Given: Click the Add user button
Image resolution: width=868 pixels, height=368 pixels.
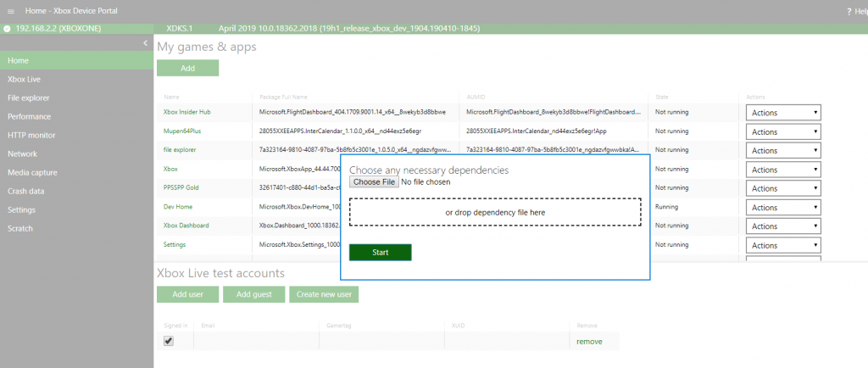Looking at the screenshot, I should pos(187,294).
